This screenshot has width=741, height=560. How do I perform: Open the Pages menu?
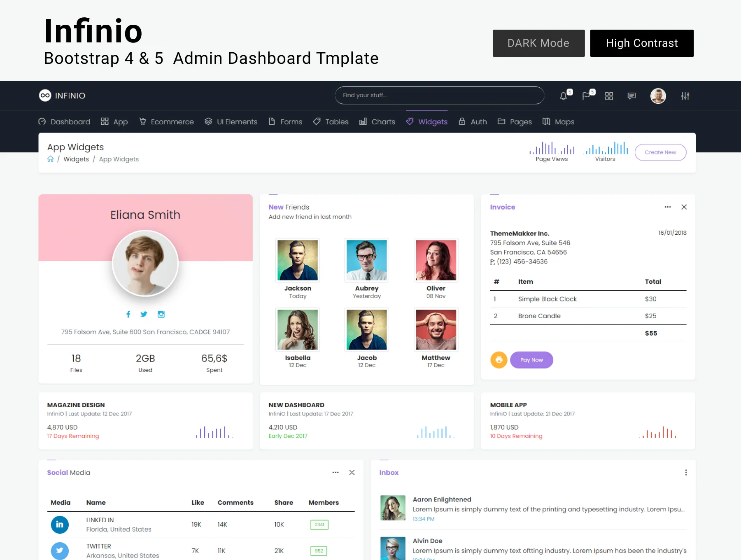(x=515, y=122)
